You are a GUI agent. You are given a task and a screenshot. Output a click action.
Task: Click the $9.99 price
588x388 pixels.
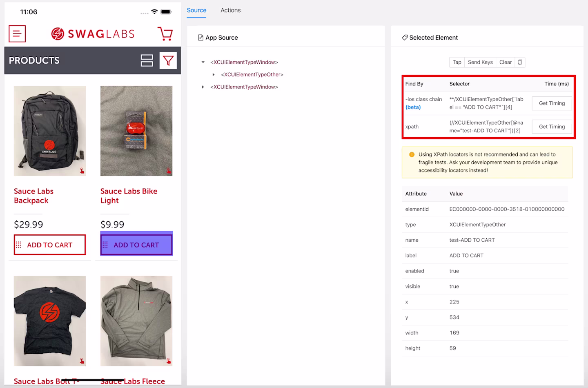[112, 225]
